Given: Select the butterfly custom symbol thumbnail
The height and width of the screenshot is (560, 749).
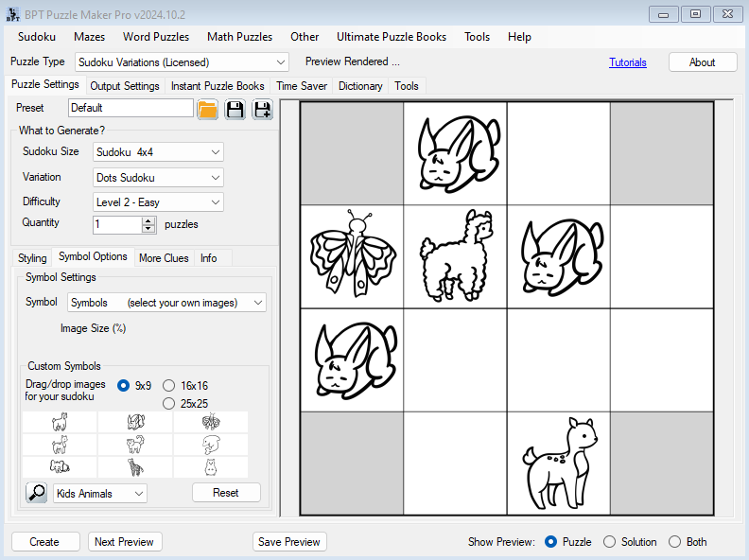Looking at the screenshot, I should pyautogui.click(x=211, y=422).
